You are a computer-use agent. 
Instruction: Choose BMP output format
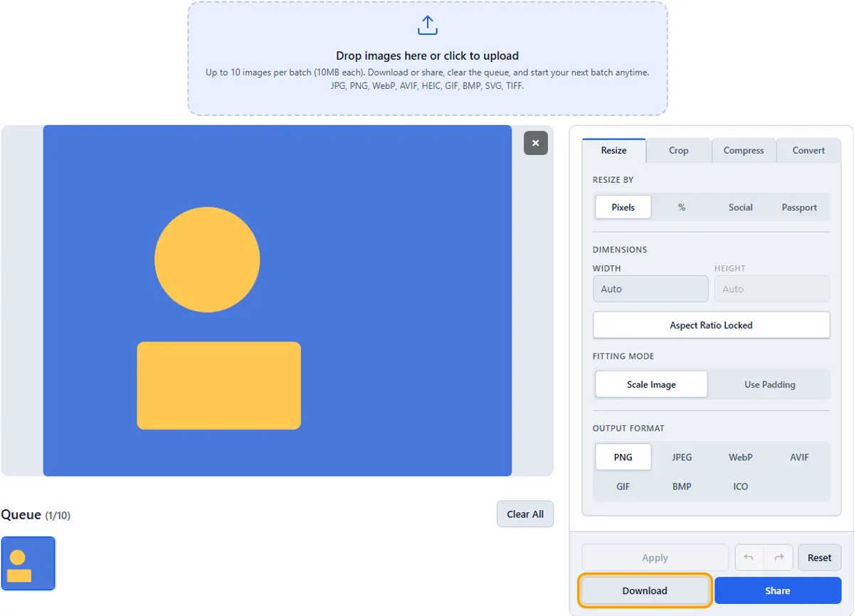coord(682,487)
